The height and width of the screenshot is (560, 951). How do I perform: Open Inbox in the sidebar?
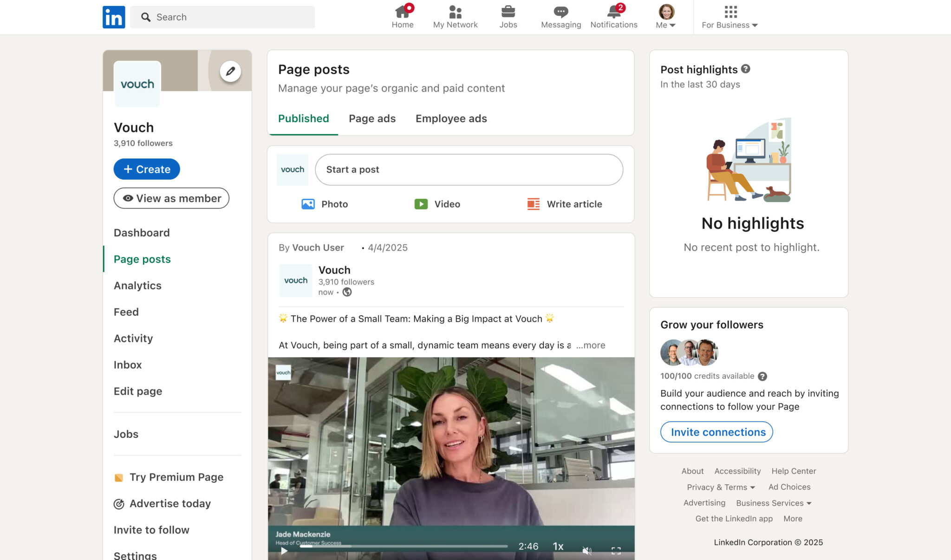pos(128,365)
